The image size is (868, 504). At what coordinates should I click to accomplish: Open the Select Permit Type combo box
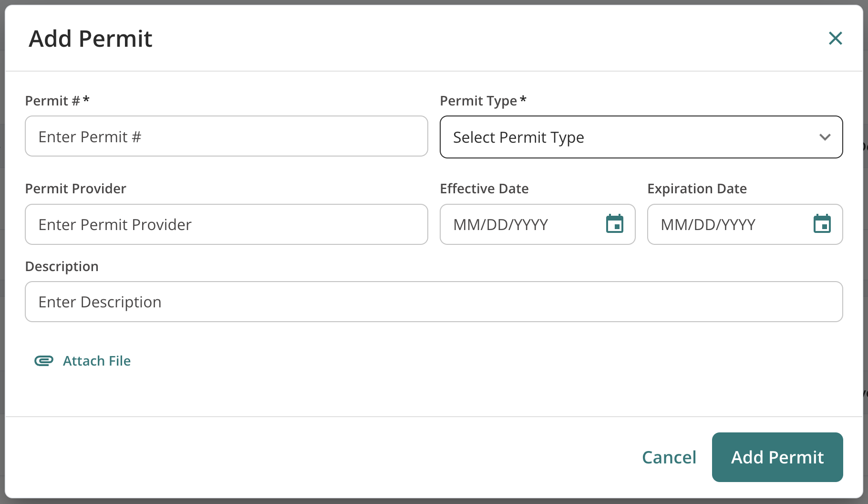coord(641,137)
